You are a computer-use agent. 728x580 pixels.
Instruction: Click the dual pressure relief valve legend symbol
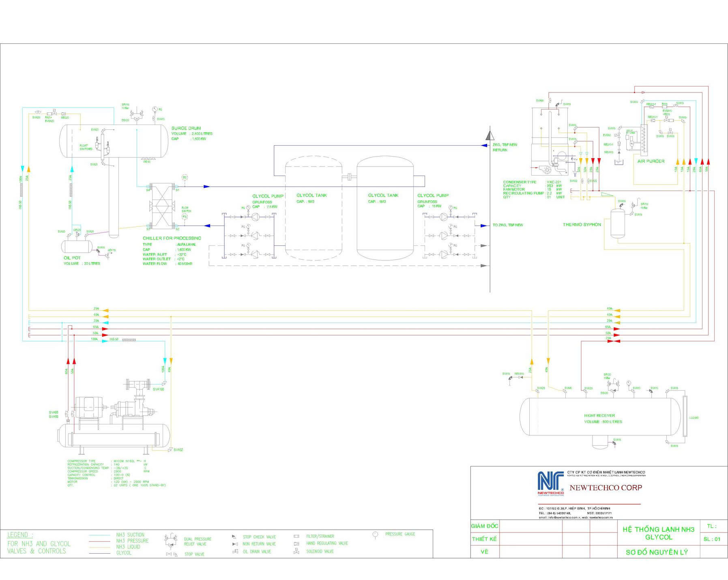171,540
